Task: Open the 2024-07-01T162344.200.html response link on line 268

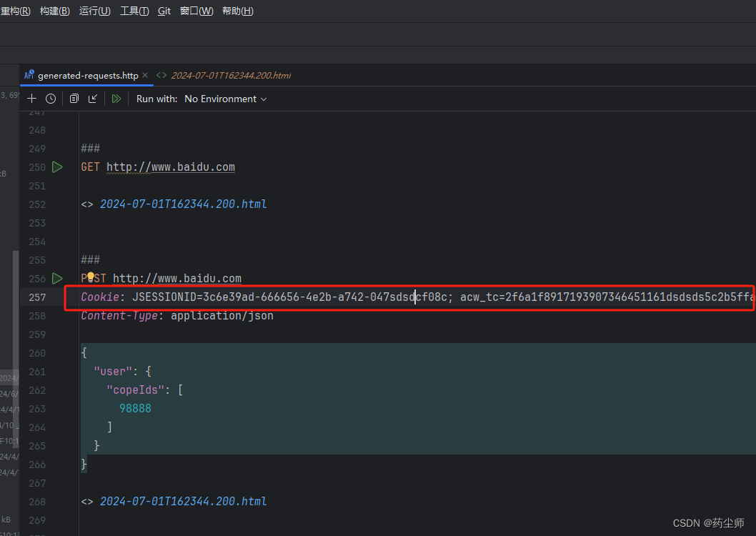Action: pyautogui.click(x=183, y=501)
